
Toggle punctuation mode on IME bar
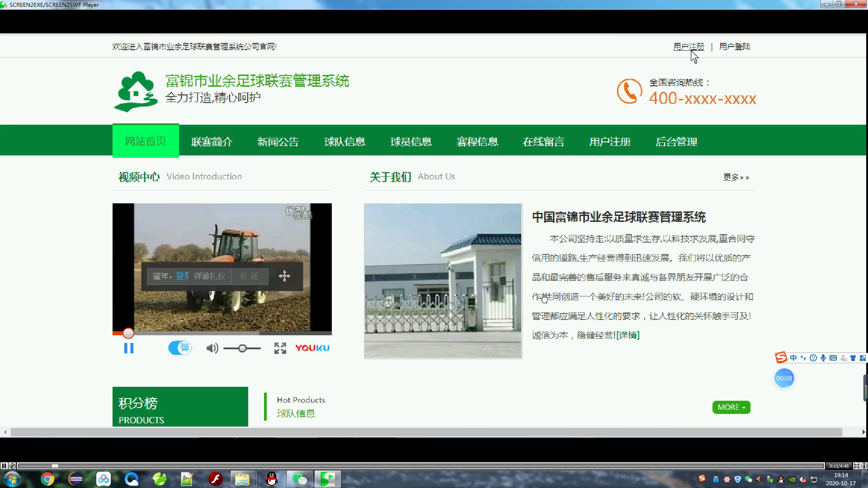pyautogui.click(x=803, y=358)
